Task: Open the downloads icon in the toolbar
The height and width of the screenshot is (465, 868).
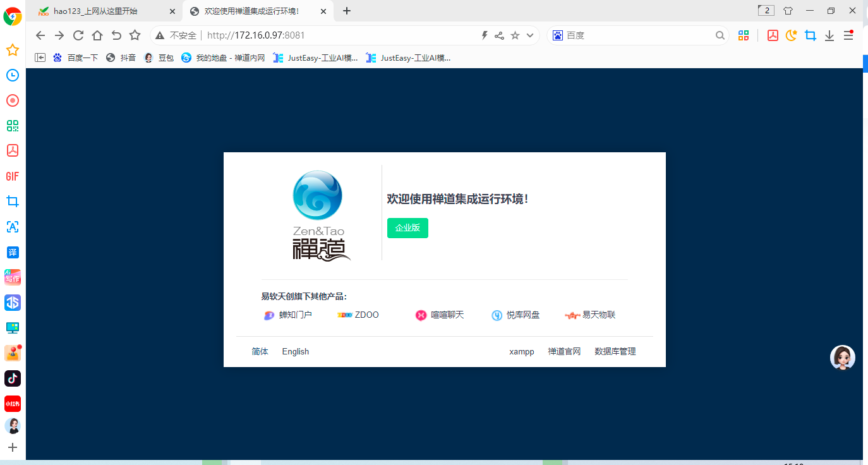Action: tap(829, 35)
